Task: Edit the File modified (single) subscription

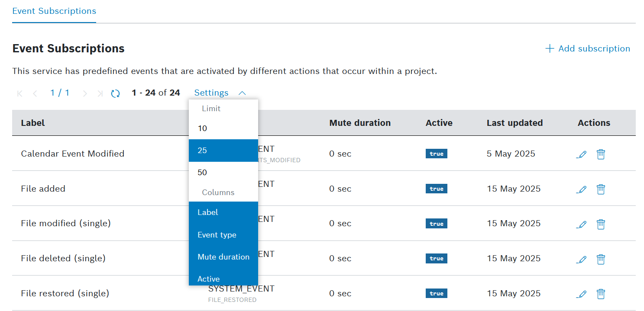Action: (x=582, y=224)
